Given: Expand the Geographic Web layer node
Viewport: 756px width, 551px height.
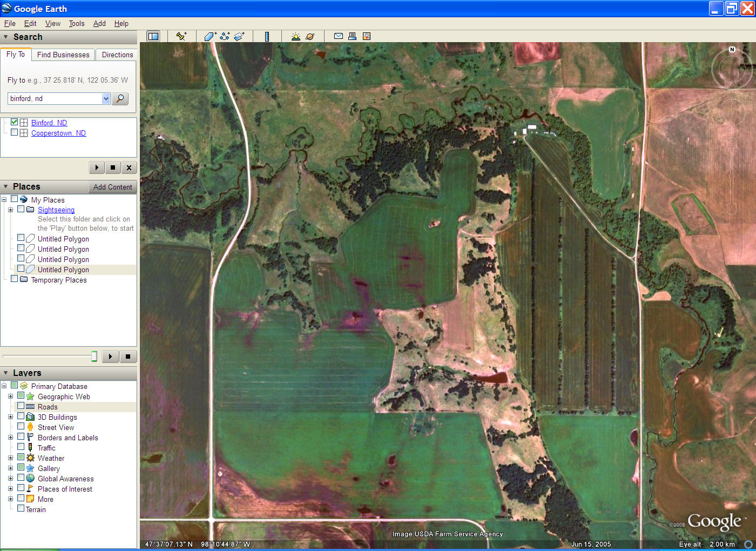Looking at the screenshot, I should click(x=10, y=397).
